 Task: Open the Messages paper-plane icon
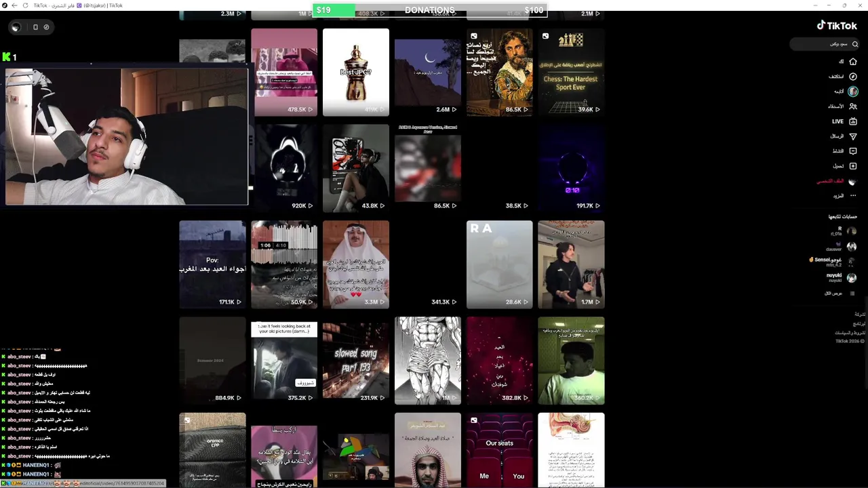pyautogui.click(x=853, y=136)
